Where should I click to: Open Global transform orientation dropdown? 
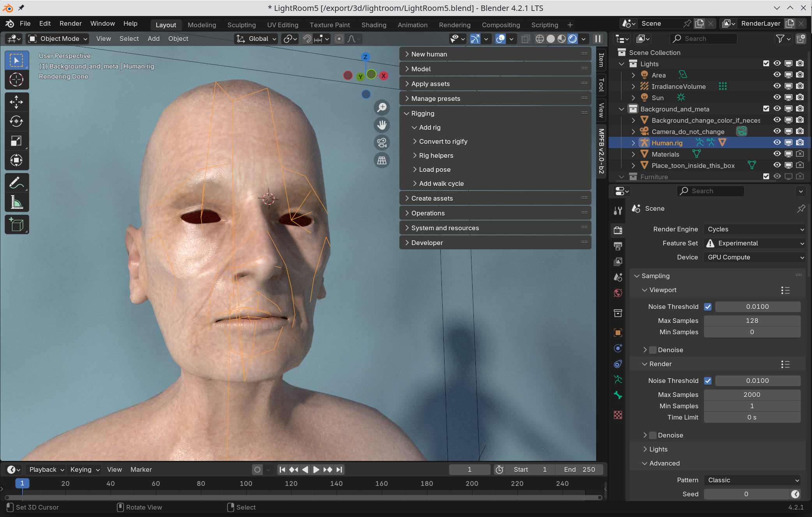point(256,39)
